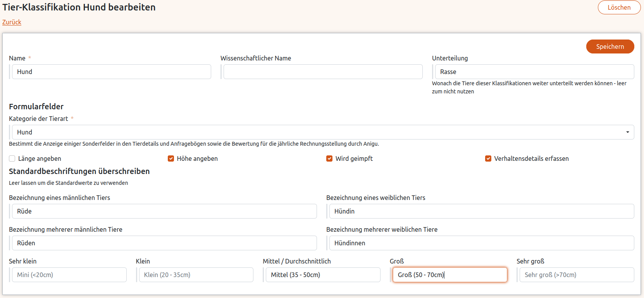Select the male animal label field Rüde
The height and width of the screenshot is (298, 644).
pyautogui.click(x=164, y=211)
